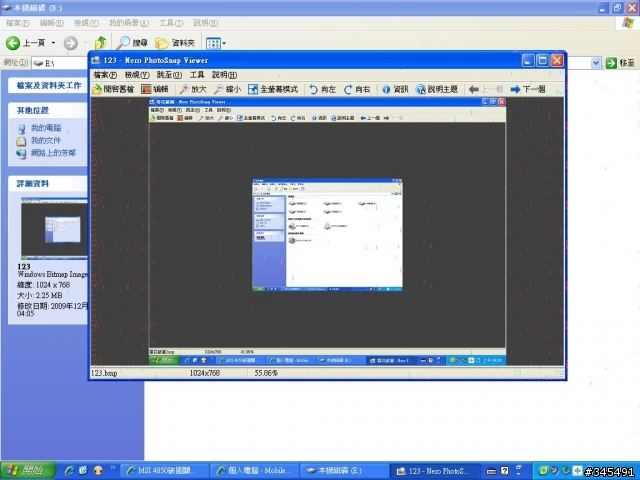The height and width of the screenshot is (480, 640).
Task: Rotate image left with 向左 icon
Action: (313, 89)
